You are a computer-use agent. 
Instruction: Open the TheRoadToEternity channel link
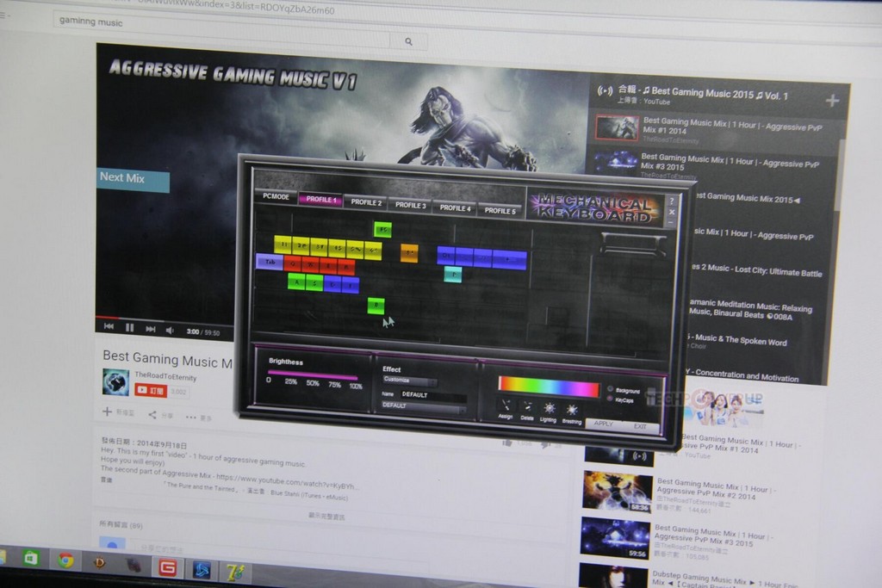click(165, 376)
